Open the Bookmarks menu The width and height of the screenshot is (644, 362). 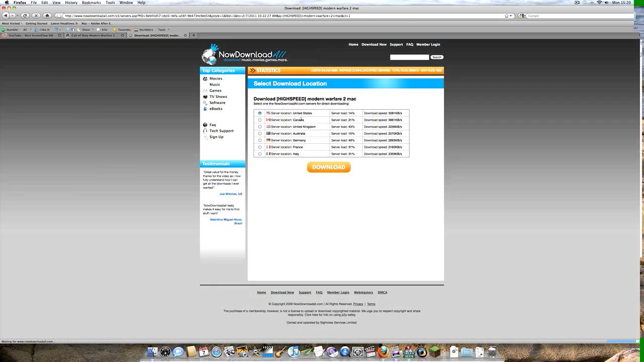[x=92, y=3]
